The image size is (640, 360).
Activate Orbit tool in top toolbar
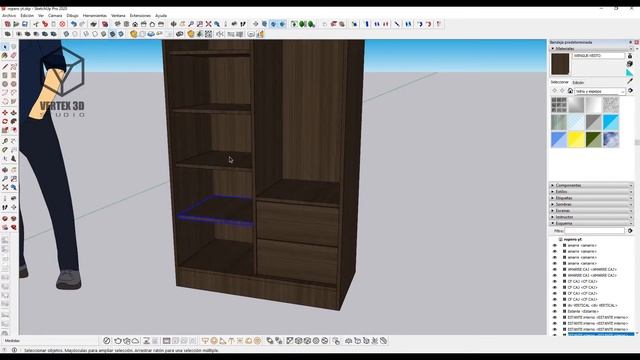pos(173,24)
